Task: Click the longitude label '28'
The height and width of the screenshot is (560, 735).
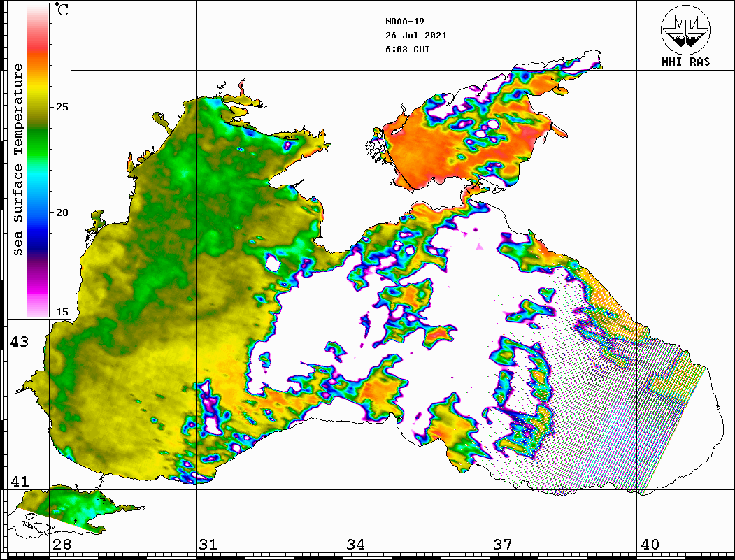Action: coord(62,545)
